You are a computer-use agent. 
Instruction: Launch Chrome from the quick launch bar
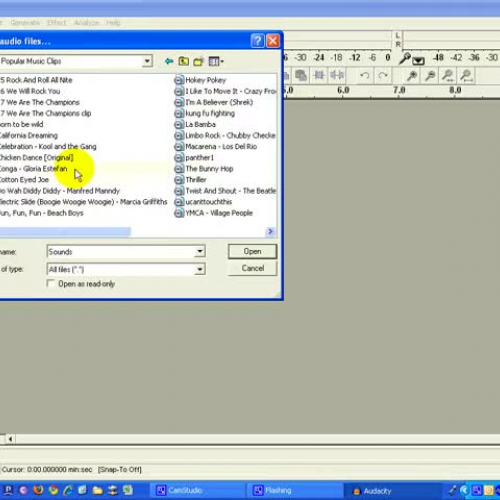[53, 490]
